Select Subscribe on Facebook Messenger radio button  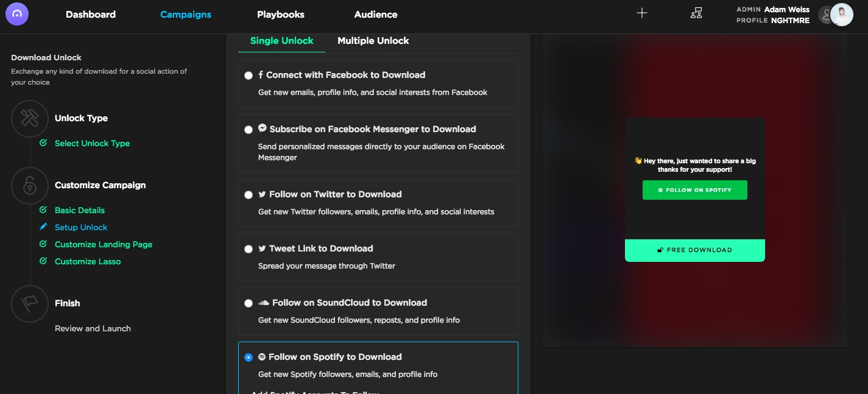point(249,130)
